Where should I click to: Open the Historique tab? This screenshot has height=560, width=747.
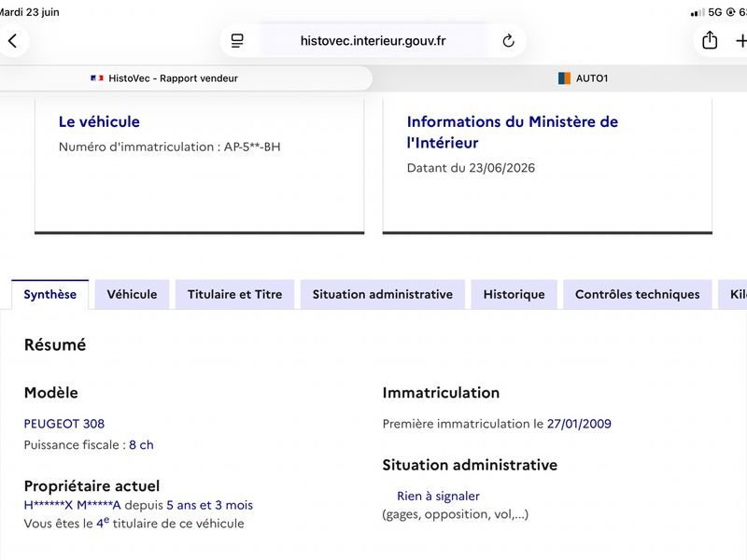pos(514,294)
